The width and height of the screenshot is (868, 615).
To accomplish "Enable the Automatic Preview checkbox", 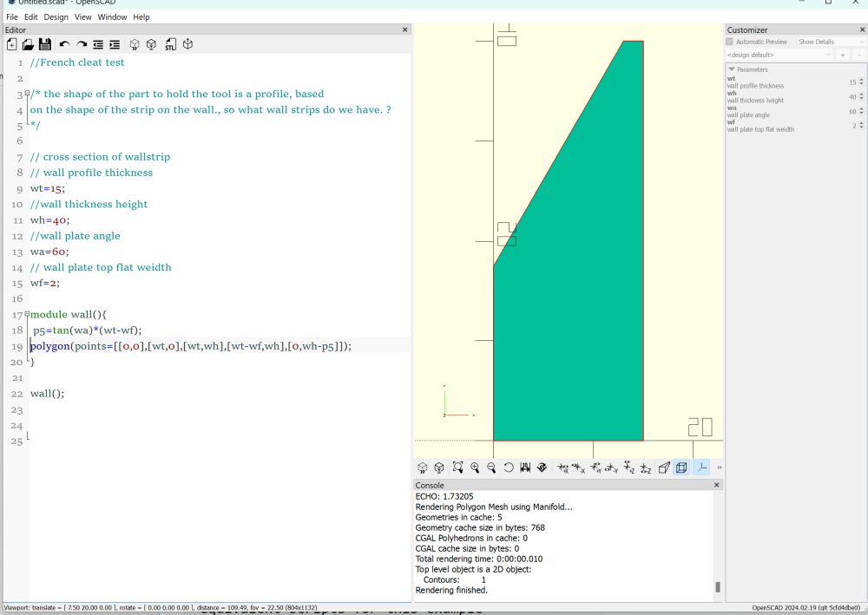I will (730, 42).
